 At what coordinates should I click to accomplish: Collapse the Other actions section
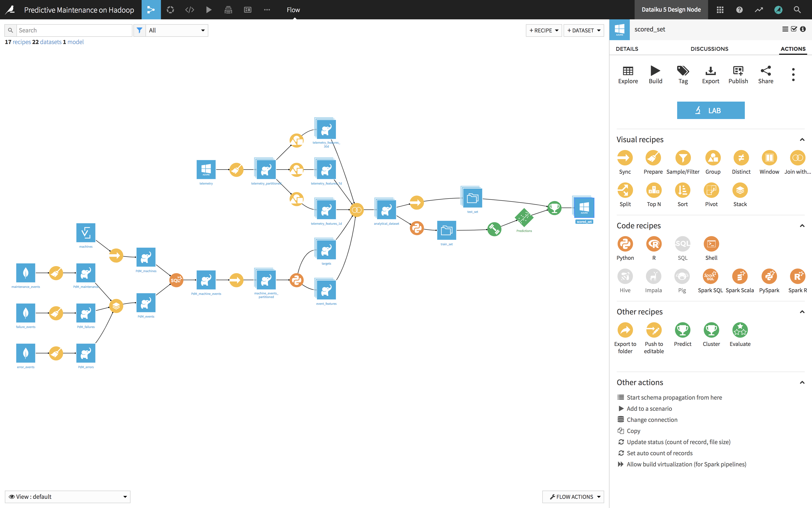pyautogui.click(x=802, y=382)
